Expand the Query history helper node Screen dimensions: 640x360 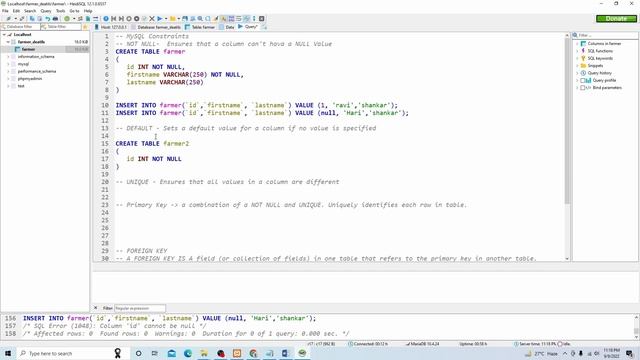(577, 73)
